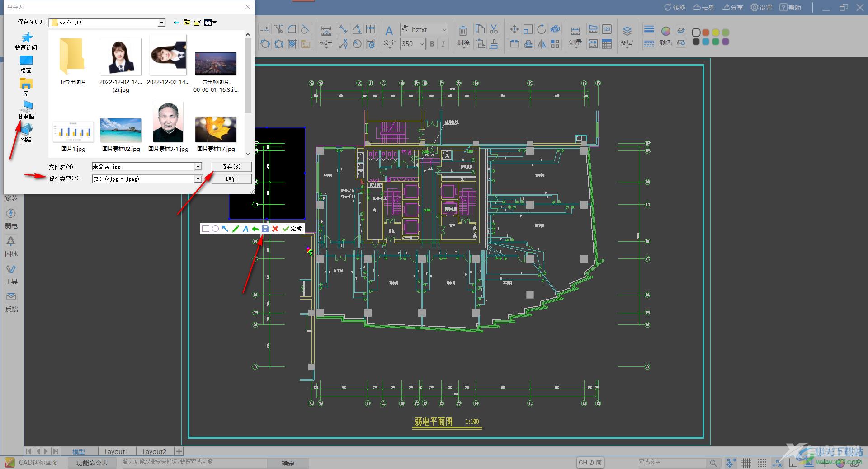
Task: Open the 文件名 filename dropdown arrow
Action: coord(198,167)
